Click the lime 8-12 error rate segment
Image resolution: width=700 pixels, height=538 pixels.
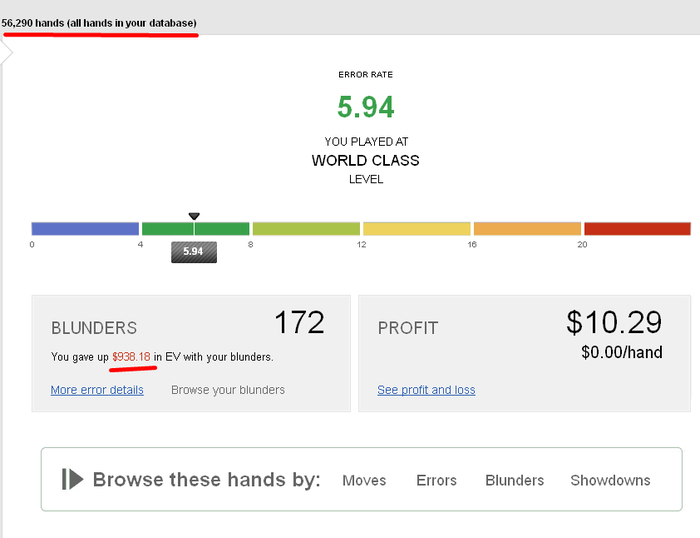pyautogui.click(x=306, y=229)
